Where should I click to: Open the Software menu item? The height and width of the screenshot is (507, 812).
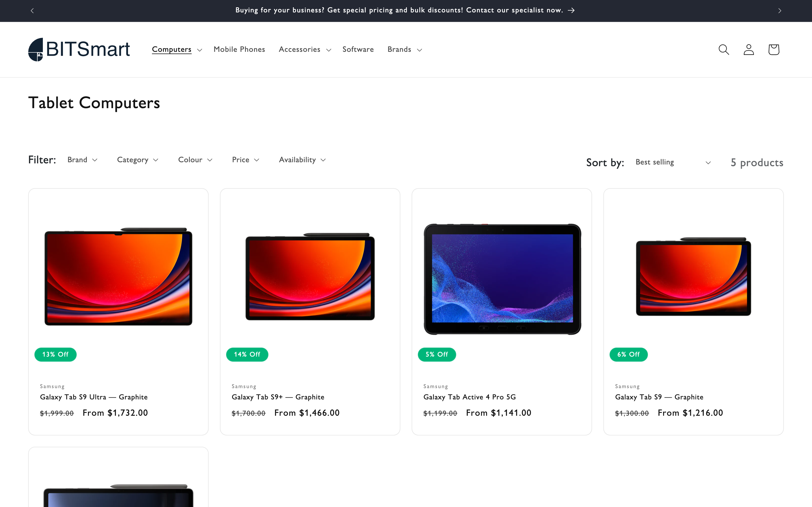(x=358, y=50)
